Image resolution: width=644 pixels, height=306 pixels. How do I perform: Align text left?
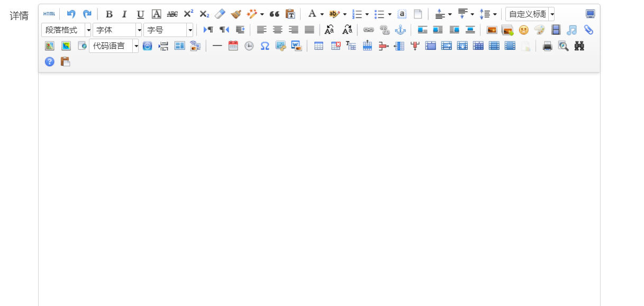pos(261,30)
